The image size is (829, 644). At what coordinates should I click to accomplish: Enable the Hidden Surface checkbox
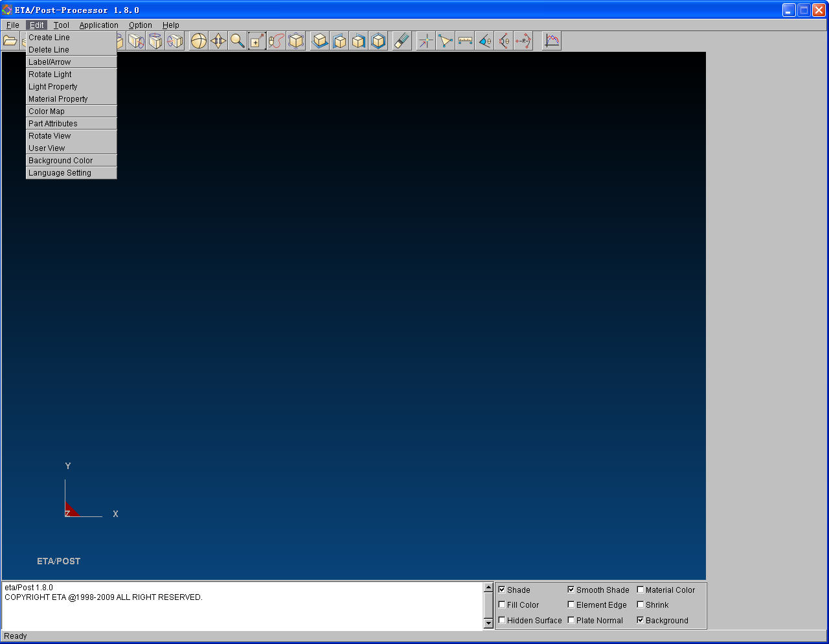point(502,620)
